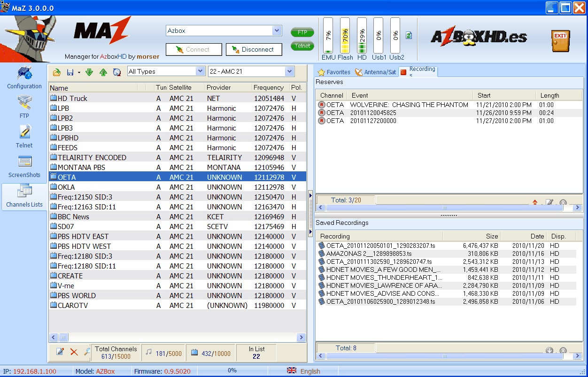
Task: Click the Disconnect button
Action: (x=254, y=50)
